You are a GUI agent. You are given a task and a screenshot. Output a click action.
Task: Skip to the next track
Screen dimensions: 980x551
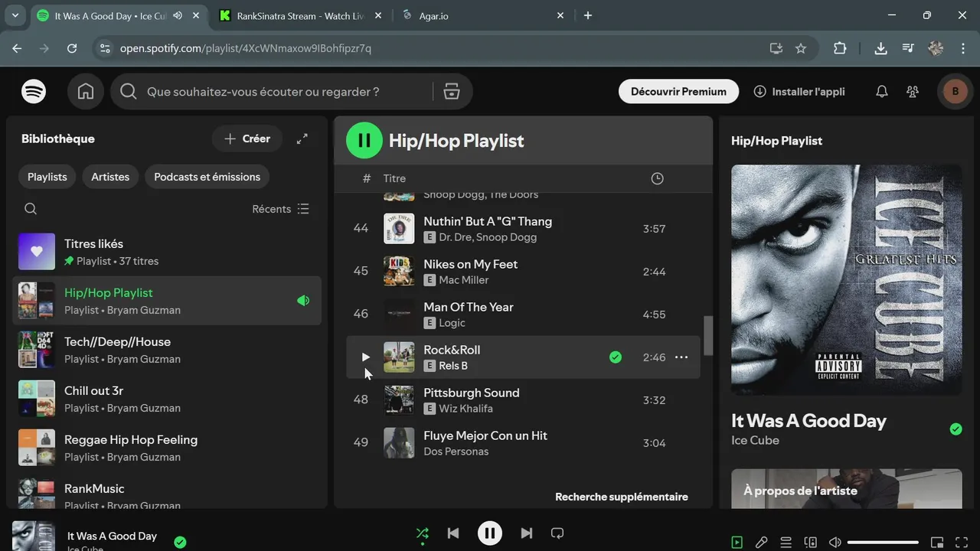(527, 533)
